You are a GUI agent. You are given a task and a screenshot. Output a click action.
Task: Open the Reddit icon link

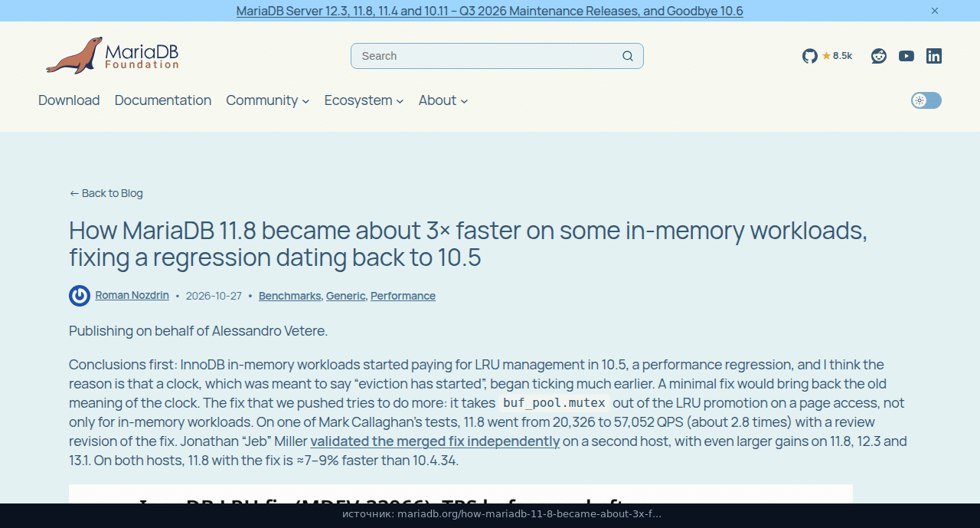(879, 56)
